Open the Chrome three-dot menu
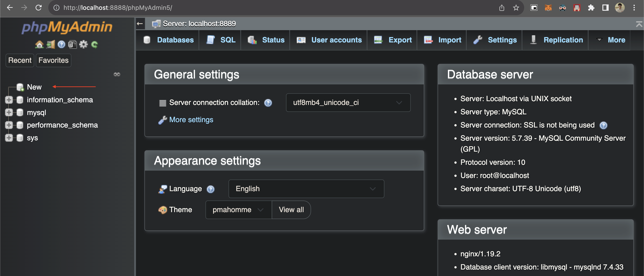 (634, 8)
